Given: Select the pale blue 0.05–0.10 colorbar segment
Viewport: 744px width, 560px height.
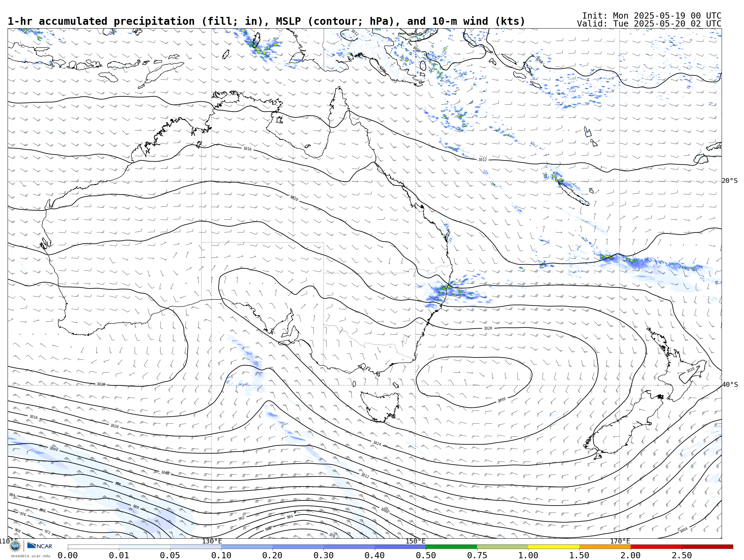Looking at the screenshot, I should (x=196, y=547).
